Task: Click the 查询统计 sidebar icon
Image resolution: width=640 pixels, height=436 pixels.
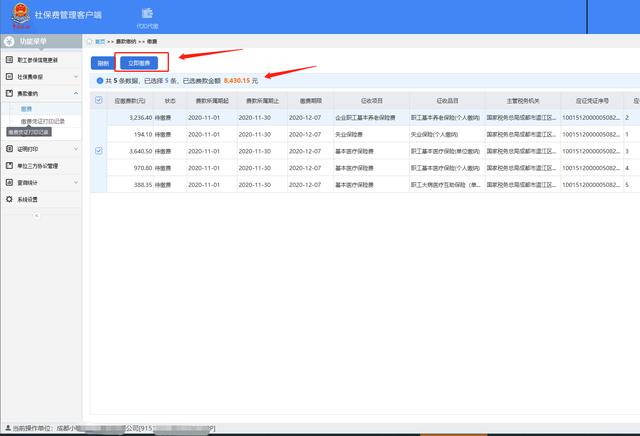Action: pyautogui.click(x=9, y=182)
